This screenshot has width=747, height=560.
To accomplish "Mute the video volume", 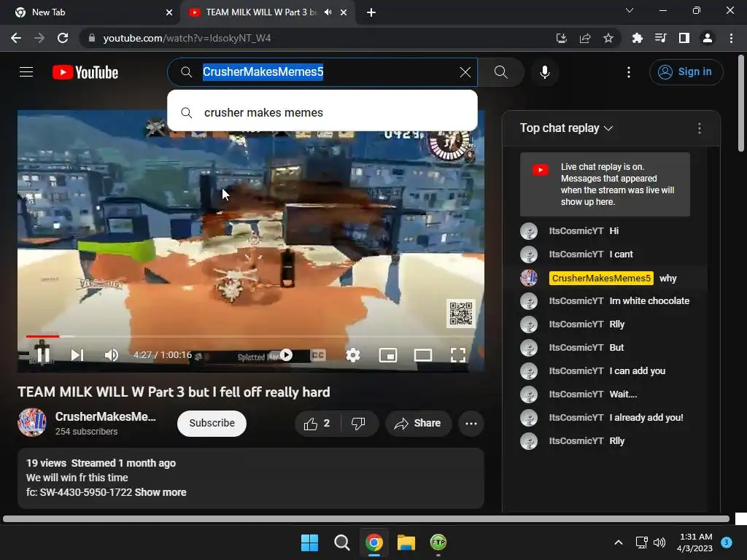I will pyautogui.click(x=112, y=355).
